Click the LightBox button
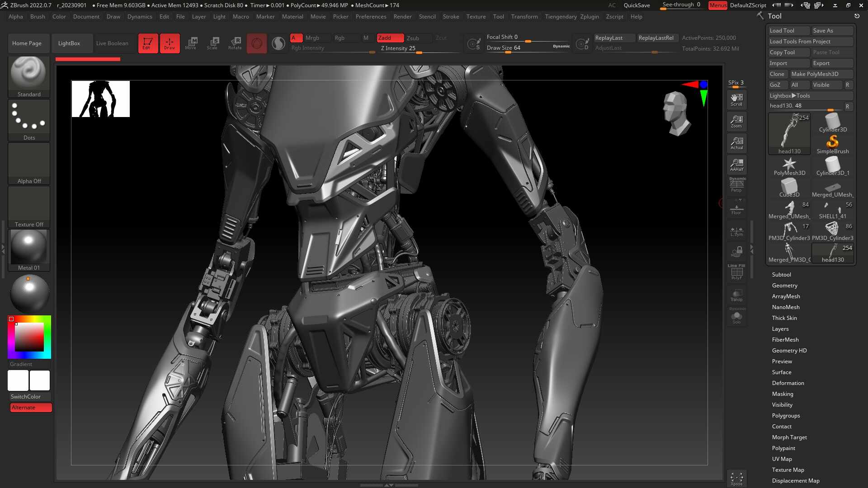Viewport: 868px width, 488px height. (x=69, y=43)
